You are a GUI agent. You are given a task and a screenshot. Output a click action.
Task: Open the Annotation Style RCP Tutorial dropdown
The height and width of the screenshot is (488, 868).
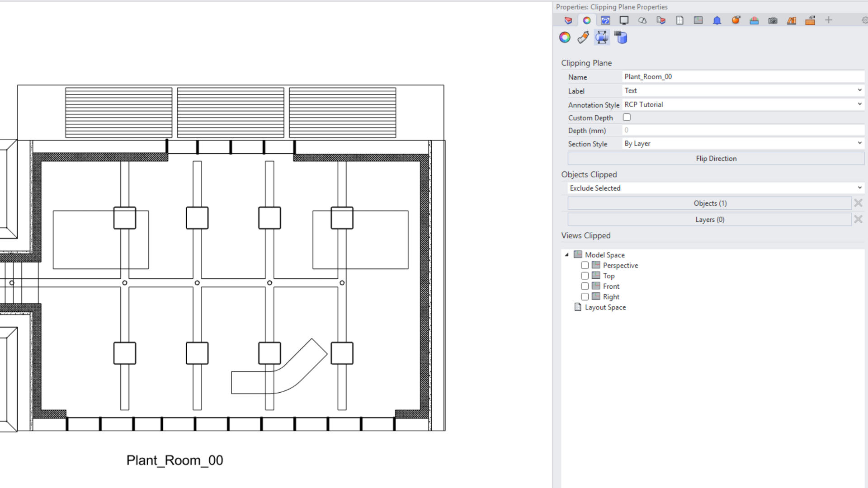743,104
